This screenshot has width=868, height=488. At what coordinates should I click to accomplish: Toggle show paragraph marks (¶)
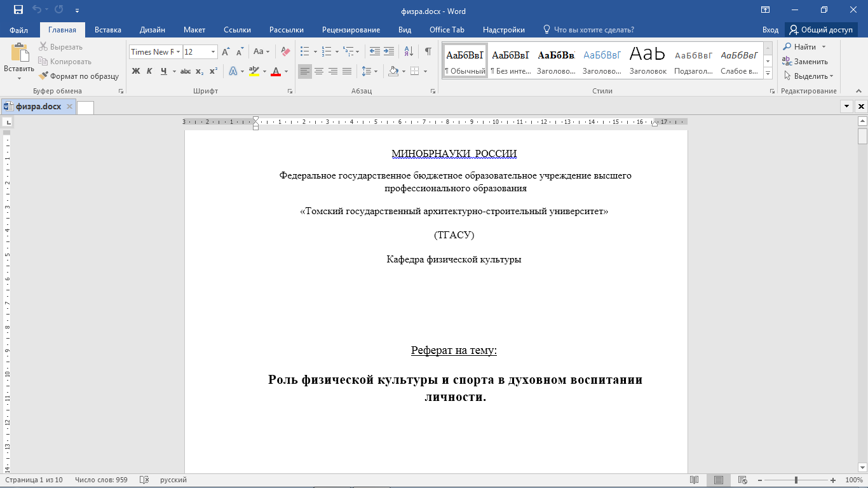(x=428, y=52)
